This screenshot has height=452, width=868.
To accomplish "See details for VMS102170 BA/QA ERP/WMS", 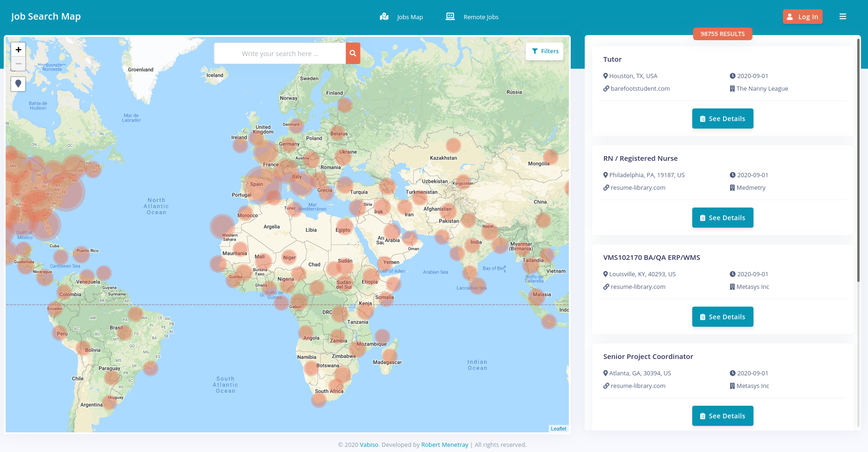I will coord(723,317).
